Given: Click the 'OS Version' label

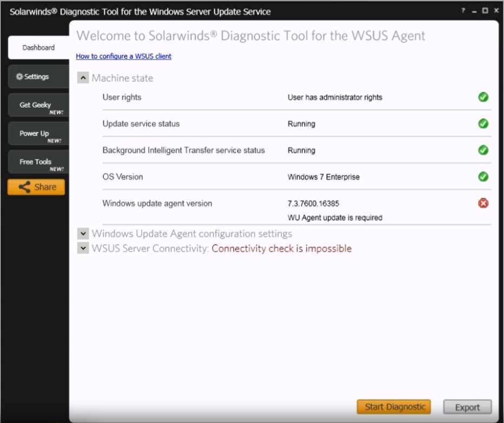Looking at the screenshot, I should pyautogui.click(x=123, y=177).
